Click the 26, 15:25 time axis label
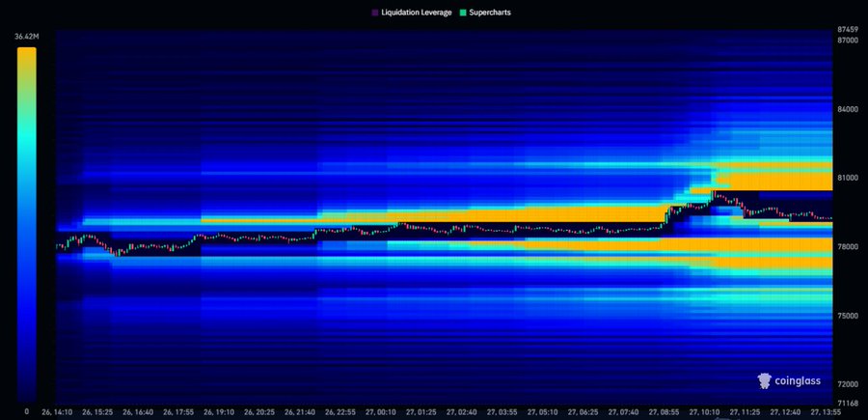Image resolution: width=868 pixels, height=420 pixels. [97, 412]
